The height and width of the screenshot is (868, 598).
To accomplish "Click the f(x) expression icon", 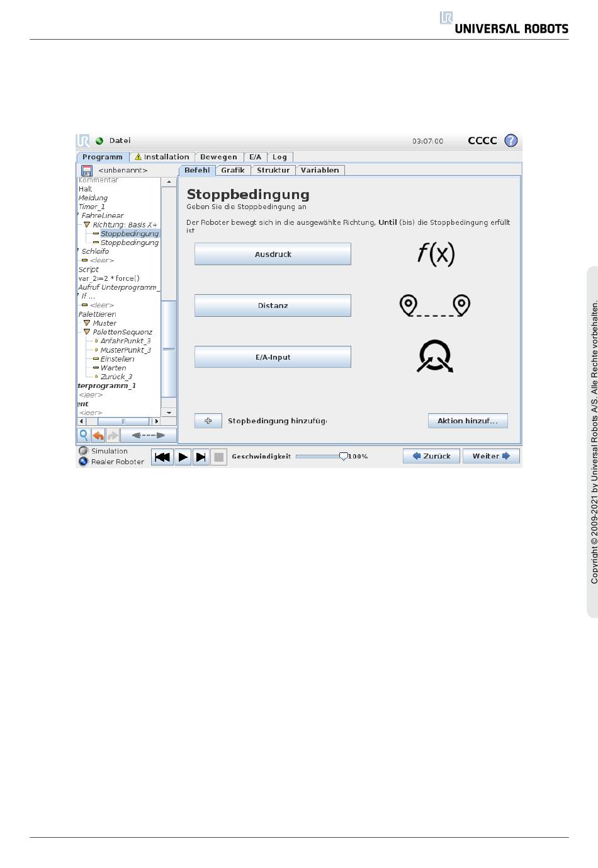I will pos(436,254).
